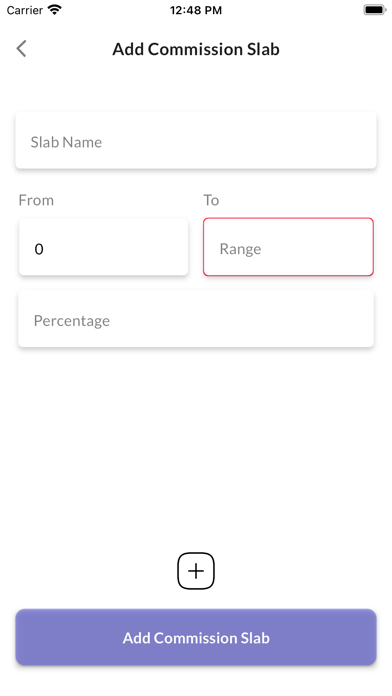This screenshot has width=392, height=696.
Task: Tap the plus sign inside the rounded square
Action: point(196,571)
